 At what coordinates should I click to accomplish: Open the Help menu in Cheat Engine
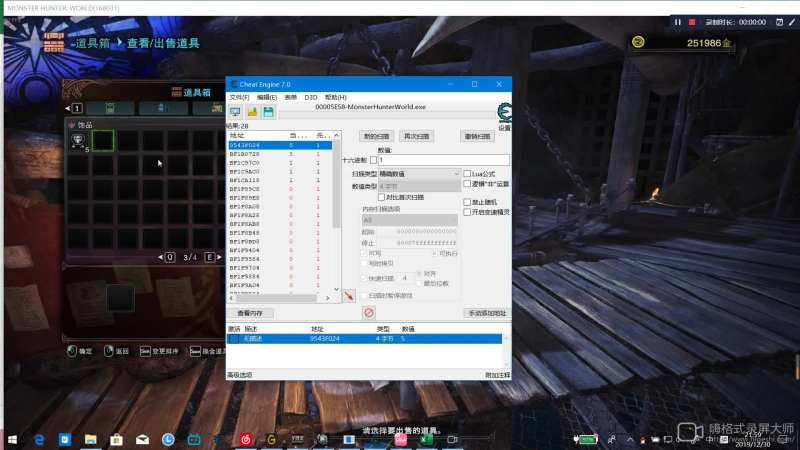pos(336,97)
